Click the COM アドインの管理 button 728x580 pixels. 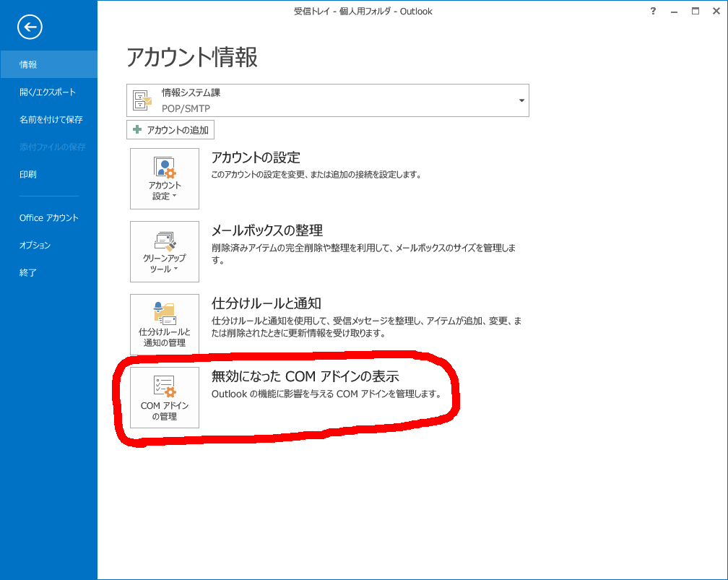[165, 397]
